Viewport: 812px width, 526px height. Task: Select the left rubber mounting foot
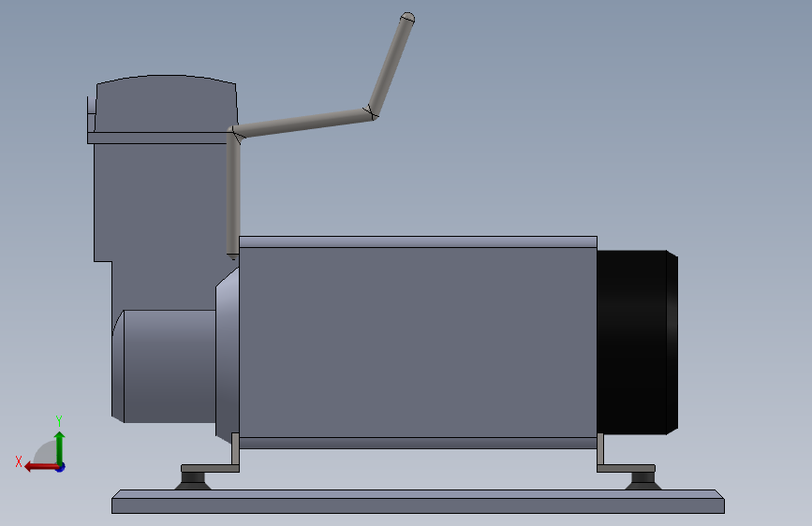pyautogui.click(x=193, y=481)
